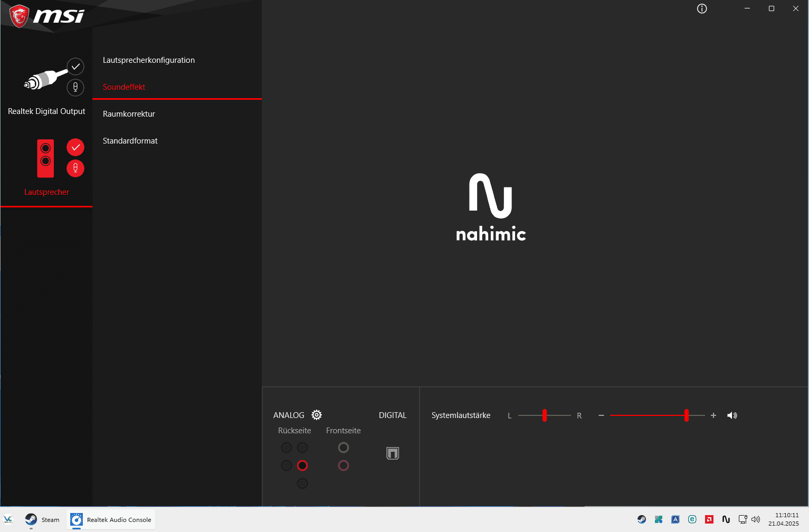Adjust the L/R balance slider

tap(544, 415)
